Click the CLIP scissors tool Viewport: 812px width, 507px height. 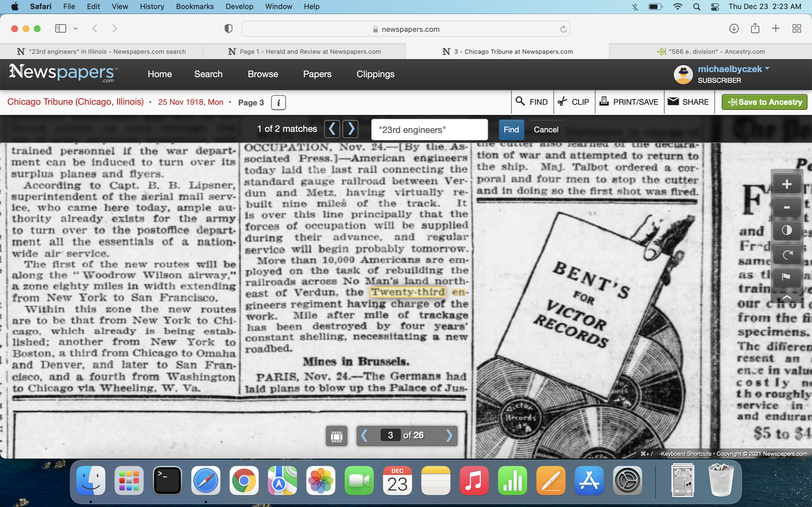574,102
